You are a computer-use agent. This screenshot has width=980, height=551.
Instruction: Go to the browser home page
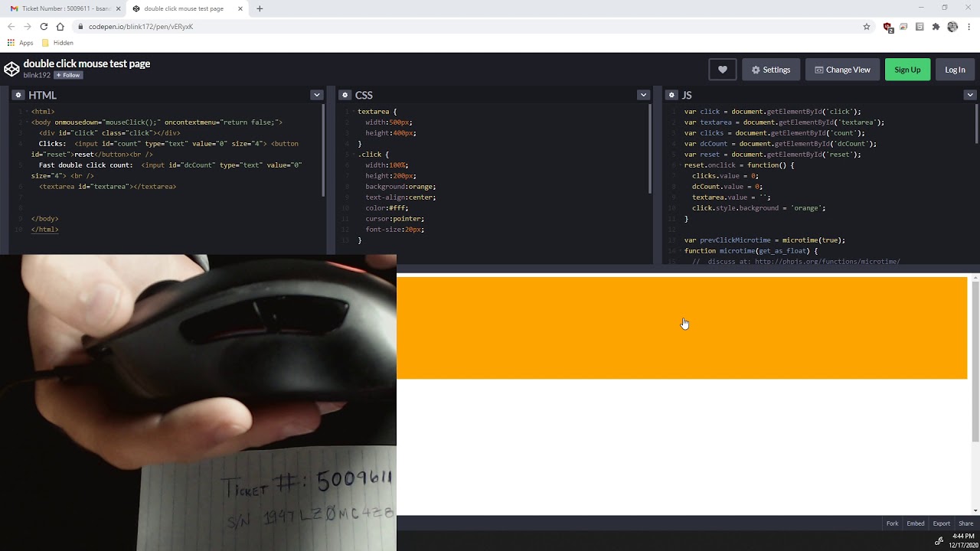(x=60, y=26)
